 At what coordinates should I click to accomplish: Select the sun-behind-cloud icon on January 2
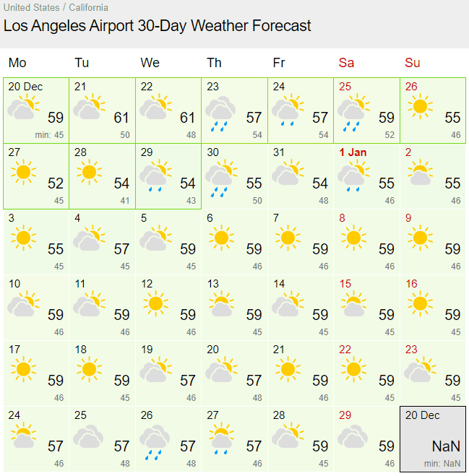tap(420, 172)
